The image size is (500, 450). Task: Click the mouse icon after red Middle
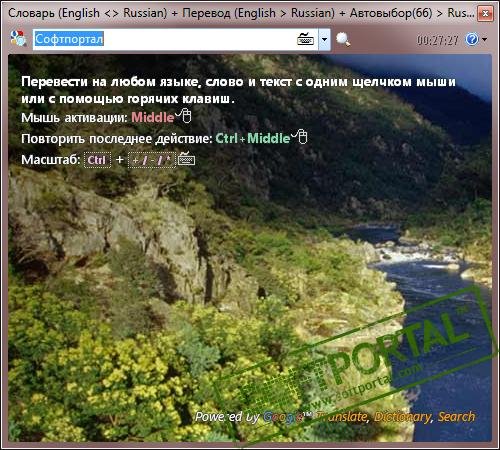pyautogui.click(x=184, y=115)
